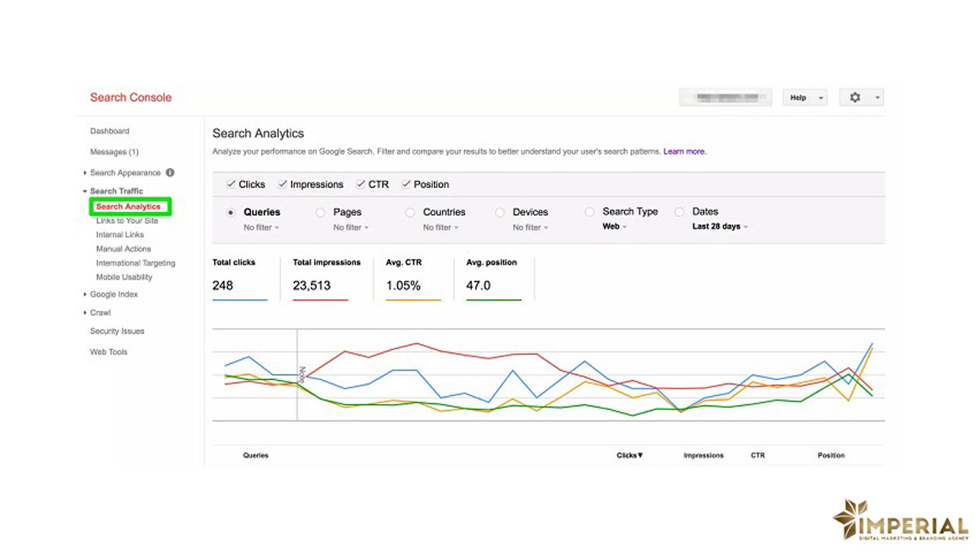The image size is (980, 551).
Task: Open the Web search type dropdown
Action: (x=614, y=227)
